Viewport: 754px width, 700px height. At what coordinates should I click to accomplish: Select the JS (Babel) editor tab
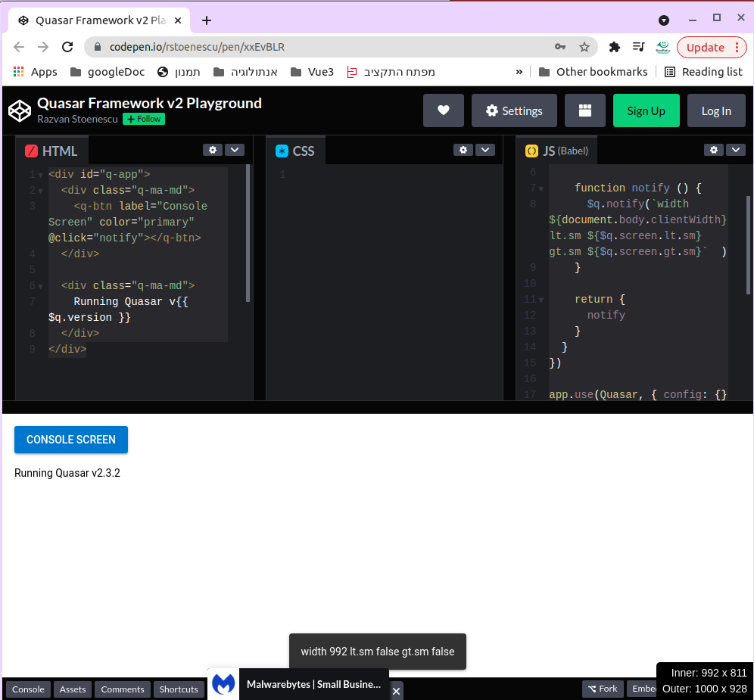tap(557, 151)
